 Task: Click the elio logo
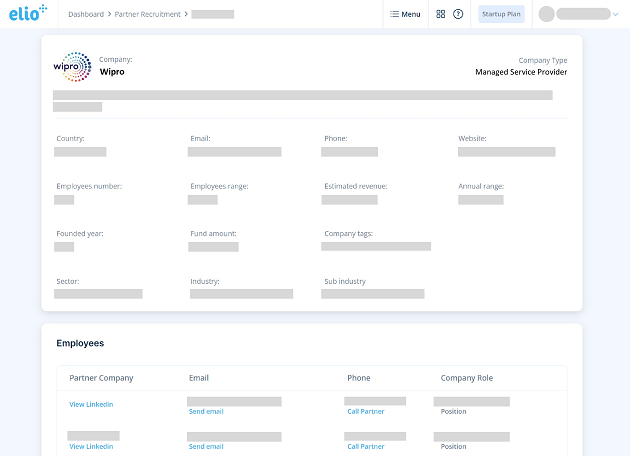pyautogui.click(x=28, y=13)
